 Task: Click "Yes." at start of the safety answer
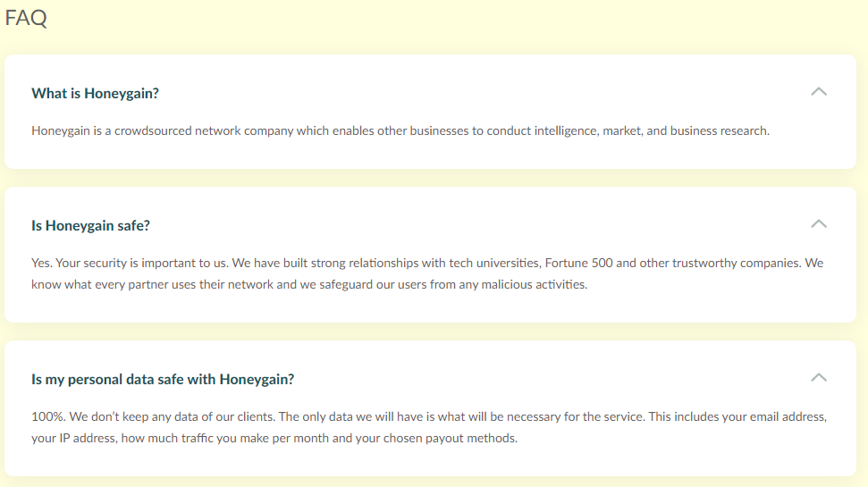(x=42, y=264)
